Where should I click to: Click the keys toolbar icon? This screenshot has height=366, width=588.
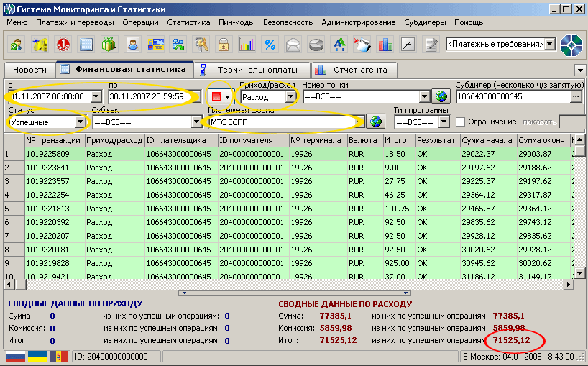pos(201,45)
